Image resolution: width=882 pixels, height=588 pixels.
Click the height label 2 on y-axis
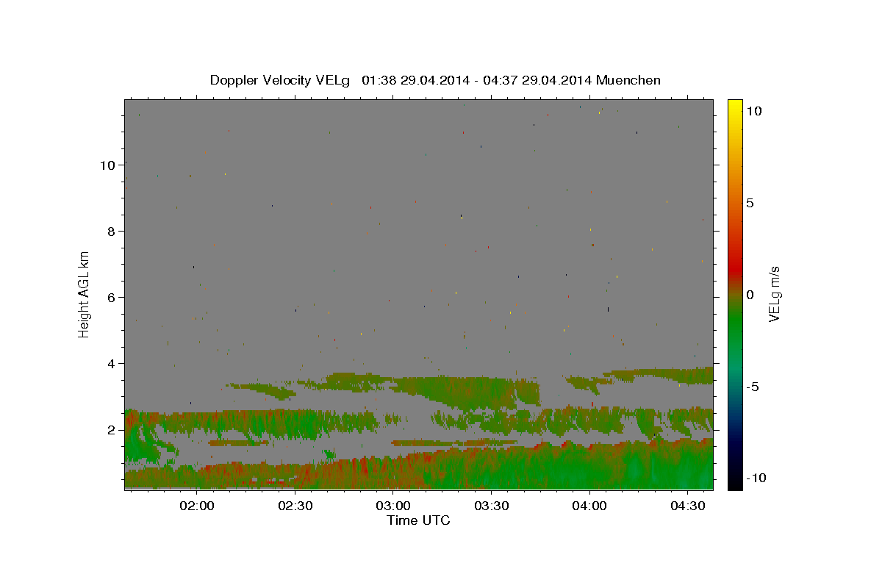tap(112, 430)
